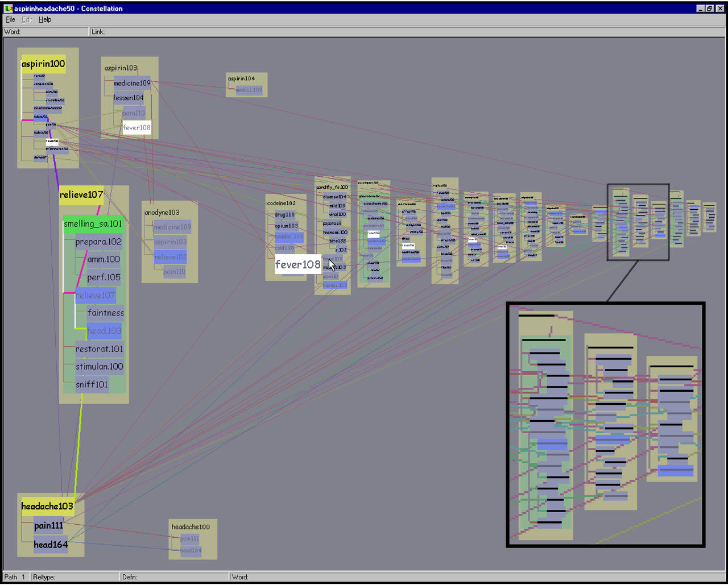Select the sniff101 node
The width and height of the screenshot is (728, 585).
click(x=92, y=385)
